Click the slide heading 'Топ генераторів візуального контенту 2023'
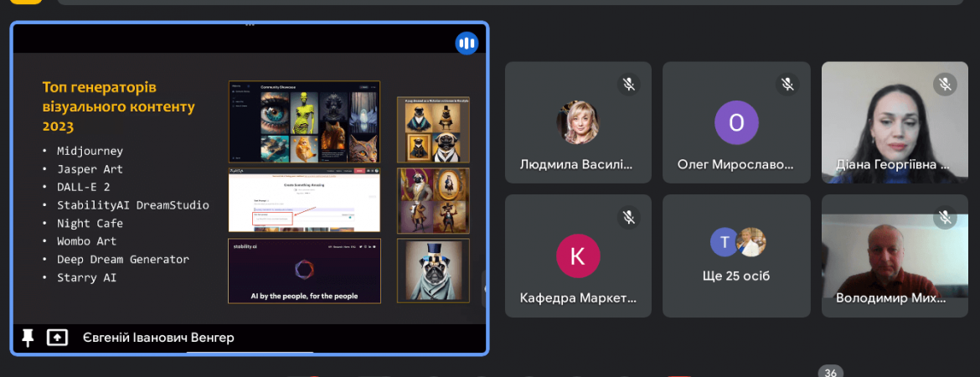This screenshot has width=980, height=377. pyautogui.click(x=119, y=107)
